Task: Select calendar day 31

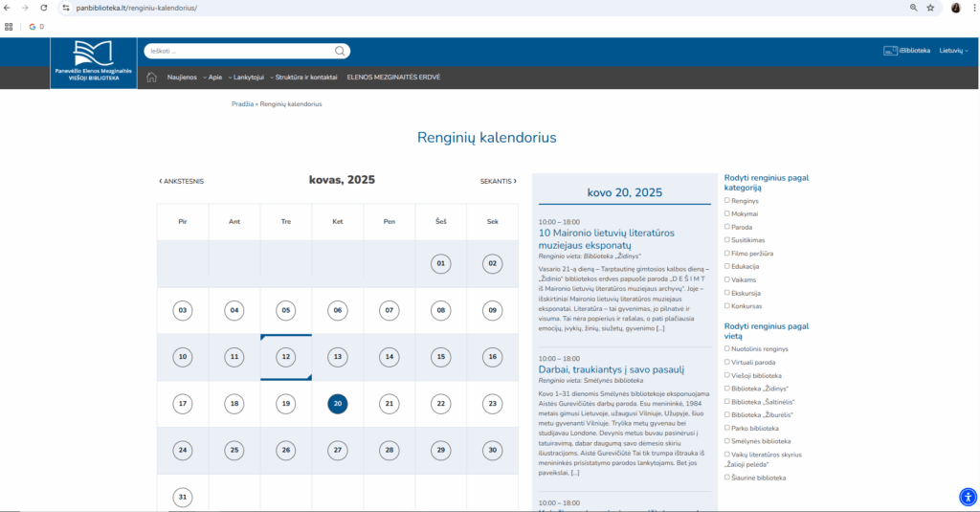Action: (183, 498)
